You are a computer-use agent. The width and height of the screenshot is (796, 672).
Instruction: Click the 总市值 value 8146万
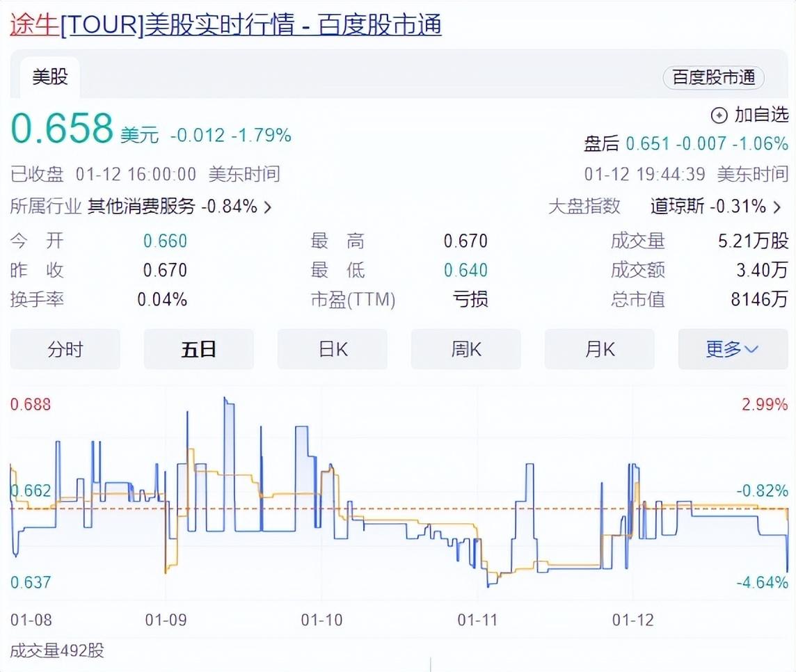tap(759, 299)
